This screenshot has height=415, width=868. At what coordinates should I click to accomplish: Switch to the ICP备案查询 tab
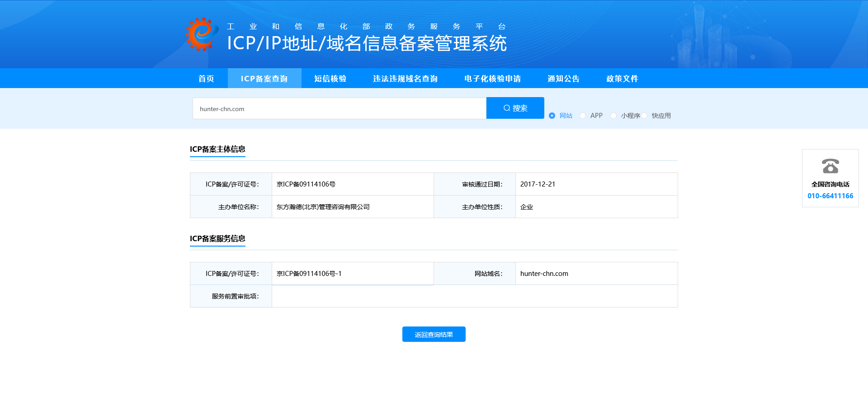(264, 78)
